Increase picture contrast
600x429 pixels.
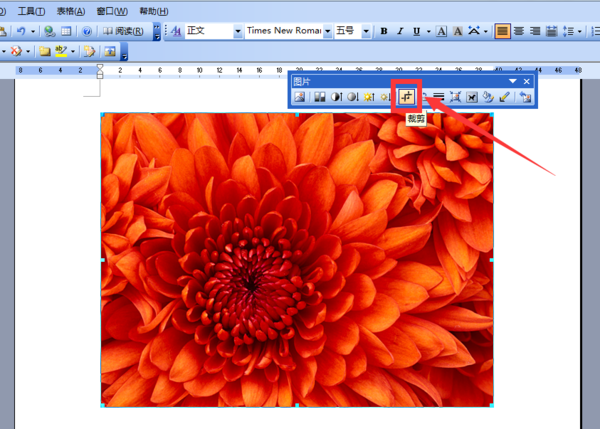click(x=336, y=97)
